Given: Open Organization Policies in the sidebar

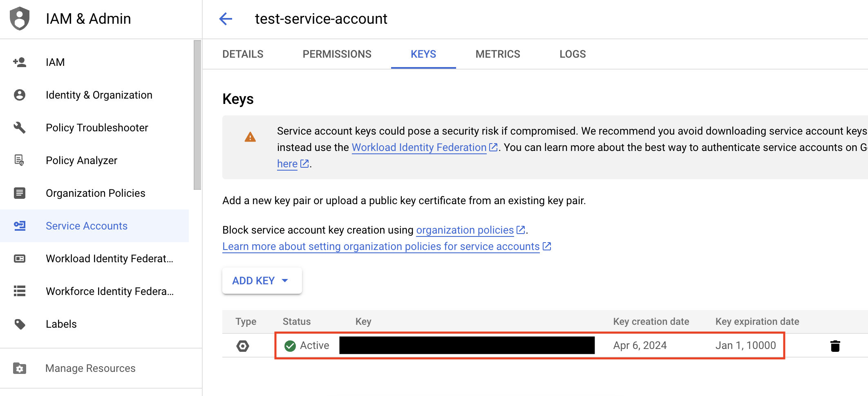Looking at the screenshot, I should pyautogui.click(x=94, y=193).
